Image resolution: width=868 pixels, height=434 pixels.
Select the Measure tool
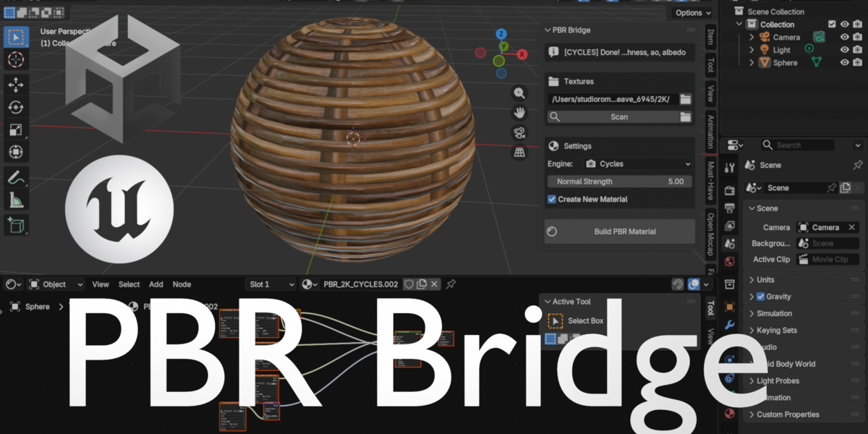click(x=16, y=200)
